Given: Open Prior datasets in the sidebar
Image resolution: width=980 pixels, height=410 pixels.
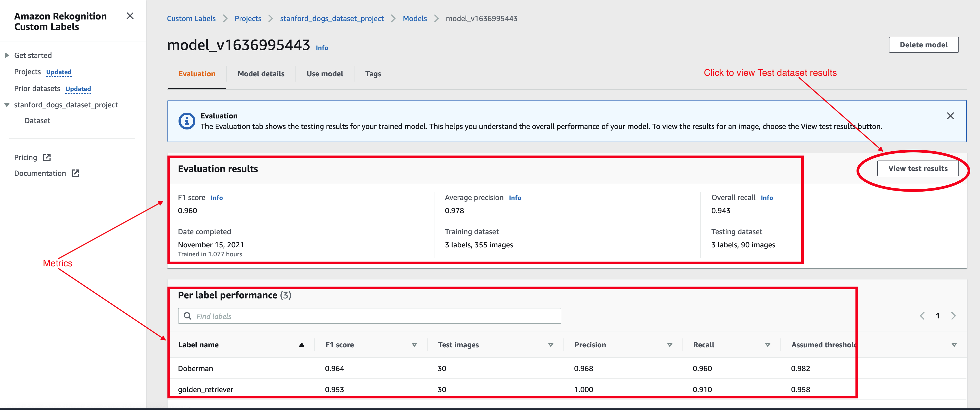Looking at the screenshot, I should pyautogui.click(x=37, y=89).
